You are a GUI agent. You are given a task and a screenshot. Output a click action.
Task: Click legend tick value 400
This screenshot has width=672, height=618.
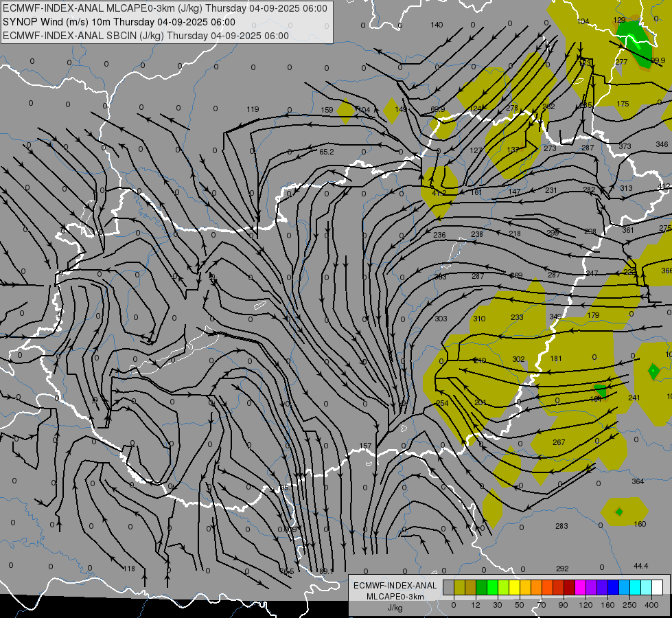tap(651, 605)
